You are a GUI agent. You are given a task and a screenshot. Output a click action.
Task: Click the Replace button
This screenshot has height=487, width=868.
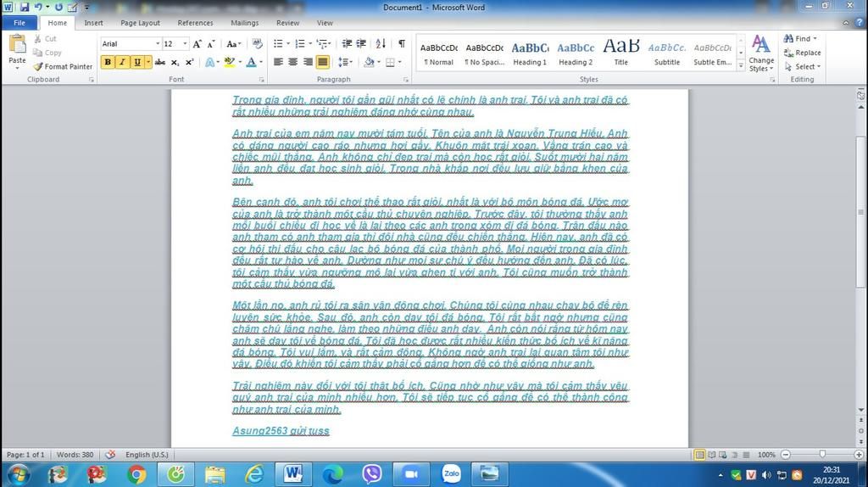pyautogui.click(x=802, y=53)
